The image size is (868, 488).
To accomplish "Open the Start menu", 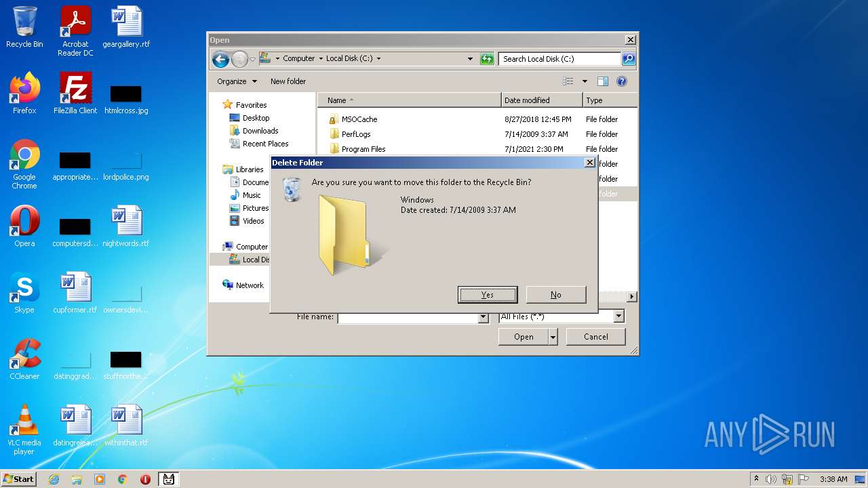I will tap(19, 479).
